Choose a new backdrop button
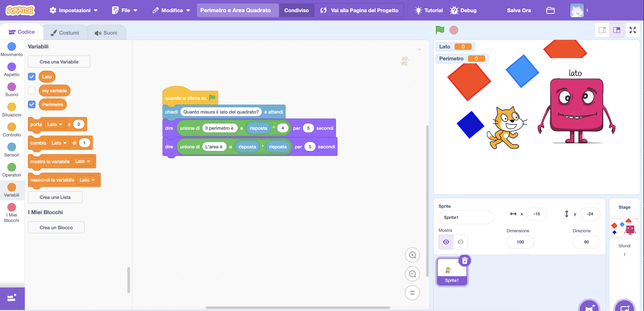 click(x=624, y=306)
